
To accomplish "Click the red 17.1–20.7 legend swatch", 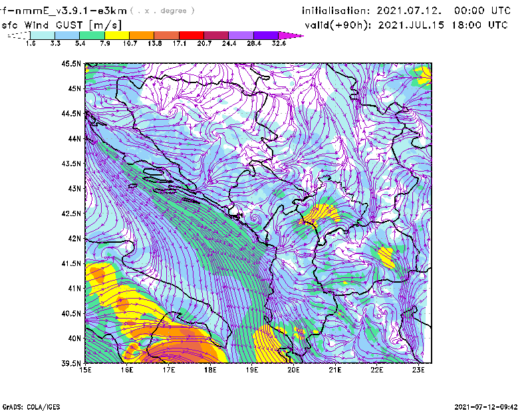I will tap(192, 35).
